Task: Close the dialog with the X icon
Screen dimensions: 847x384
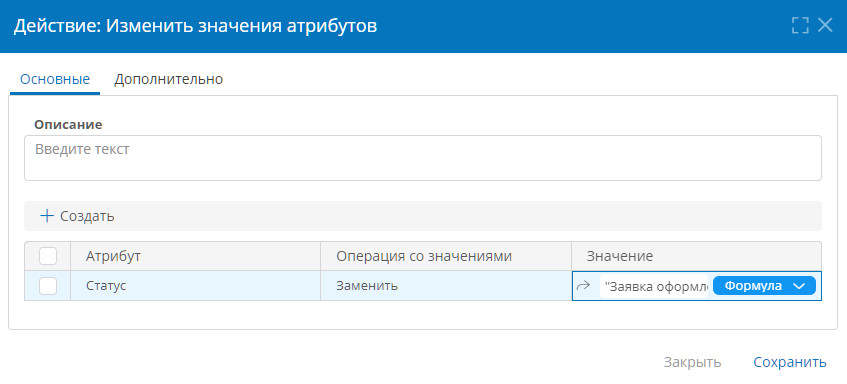Action: (825, 25)
